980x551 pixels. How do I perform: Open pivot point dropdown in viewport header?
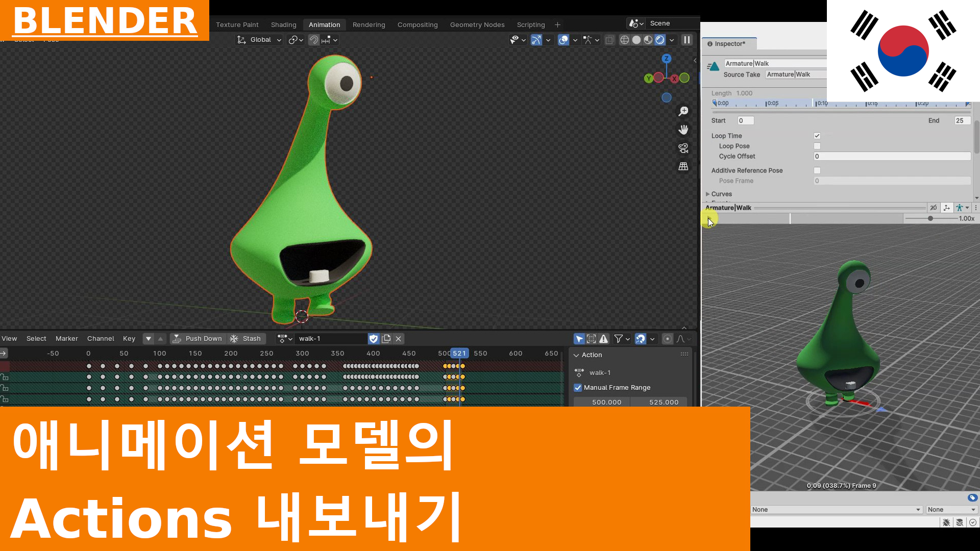coord(296,40)
